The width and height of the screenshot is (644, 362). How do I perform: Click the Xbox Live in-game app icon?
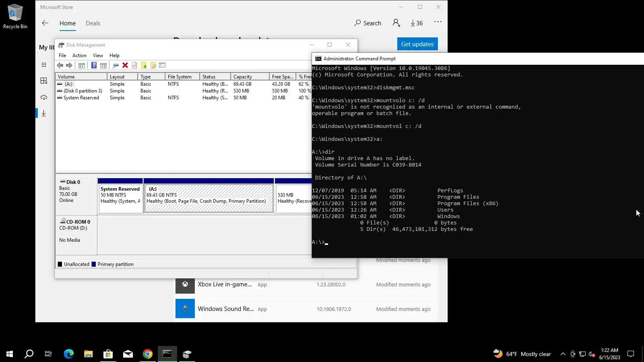(185, 284)
